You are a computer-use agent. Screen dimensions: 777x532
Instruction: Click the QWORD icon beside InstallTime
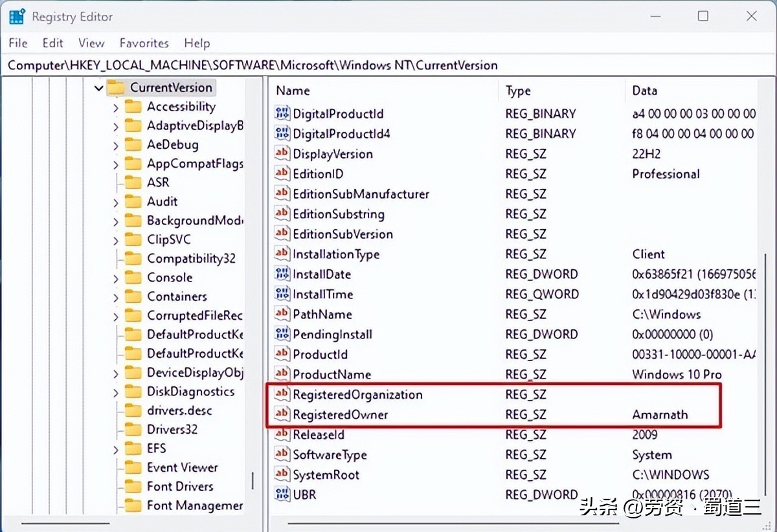282,294
